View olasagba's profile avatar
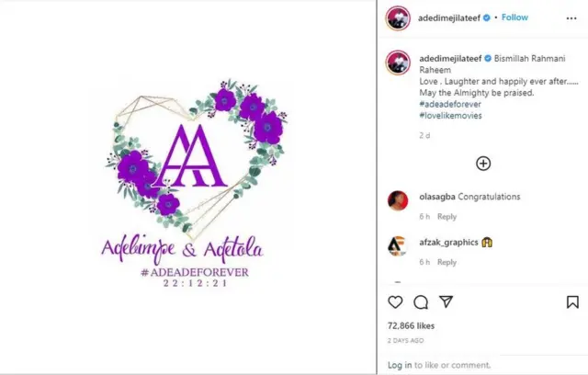Screen dimensions: 588x375 397,199
